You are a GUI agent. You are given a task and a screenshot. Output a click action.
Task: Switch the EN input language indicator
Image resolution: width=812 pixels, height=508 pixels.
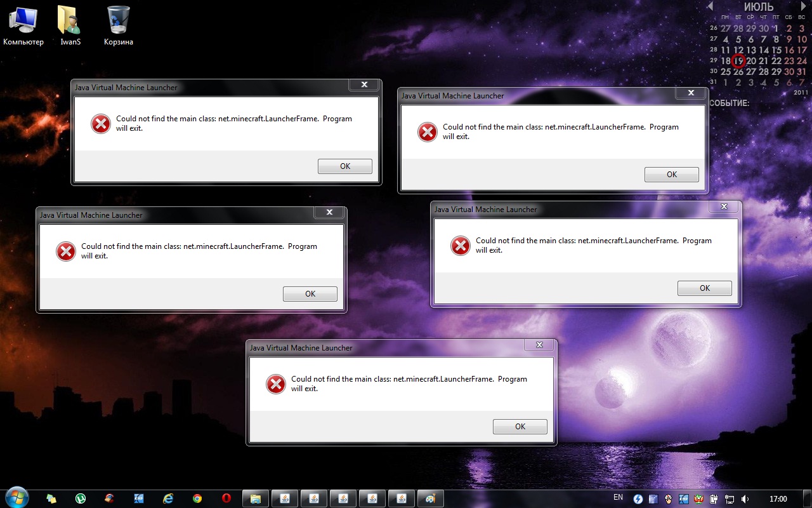[x=619, y=497]
